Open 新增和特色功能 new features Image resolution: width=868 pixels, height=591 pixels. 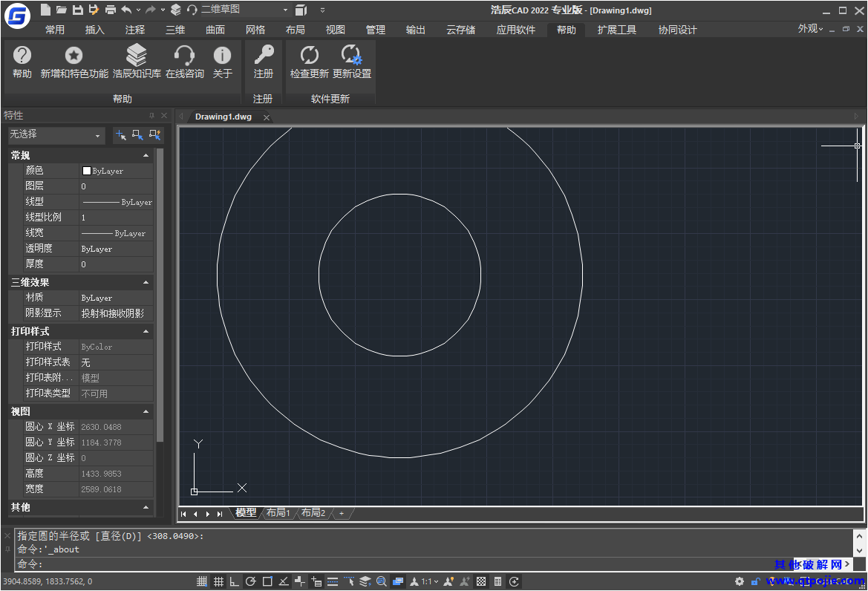(74, 62)
